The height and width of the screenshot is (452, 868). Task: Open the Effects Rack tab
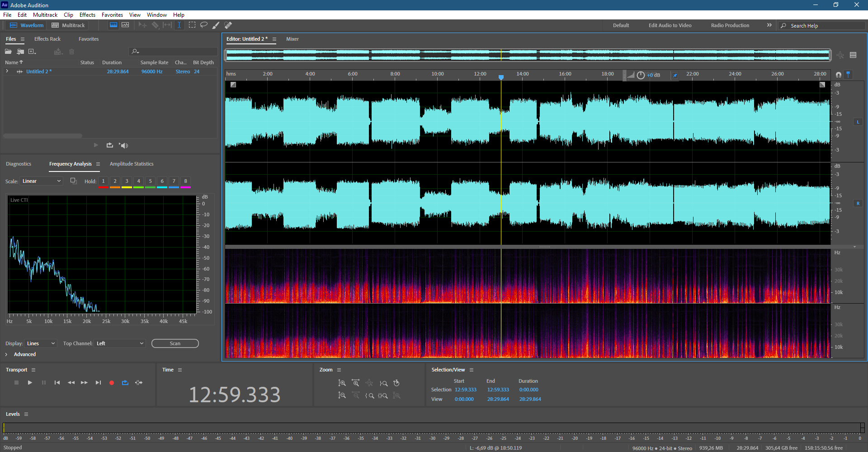click(x=47, y=39)
